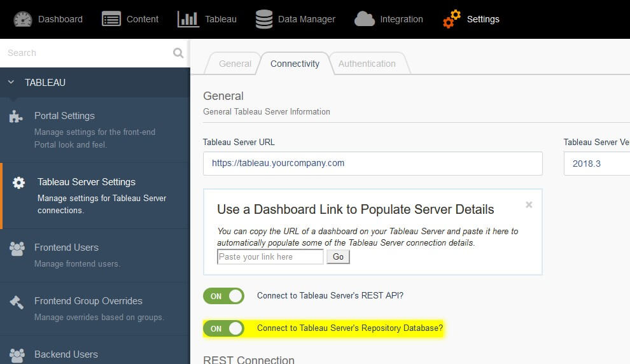Click the Content list icon
The width and height of the screenshot is (630, 364).
pos(111,19)
